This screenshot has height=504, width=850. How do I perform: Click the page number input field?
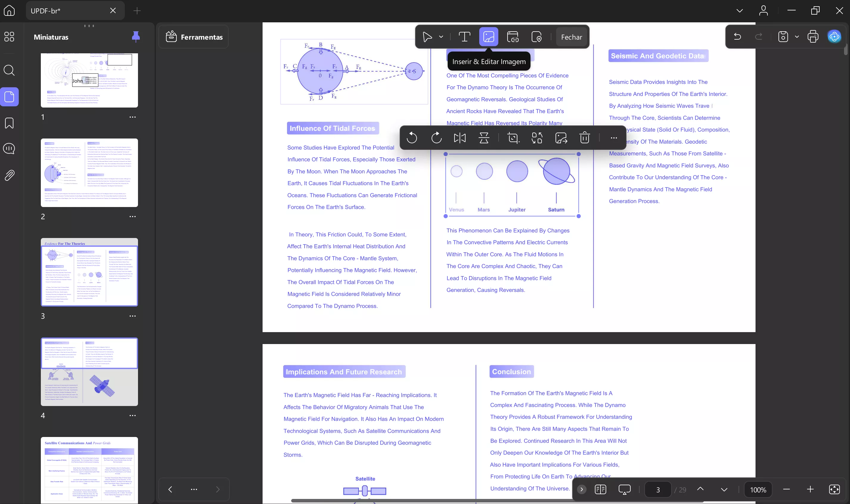pos(658,489)
